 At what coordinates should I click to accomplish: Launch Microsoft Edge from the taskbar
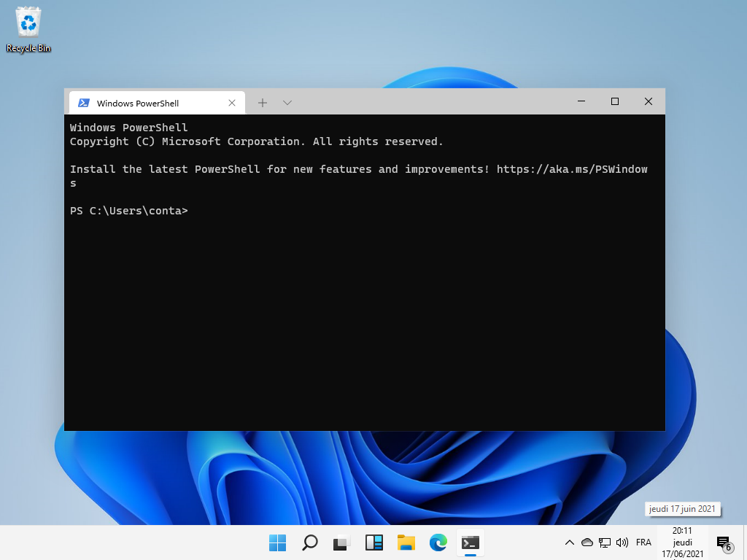438,542
